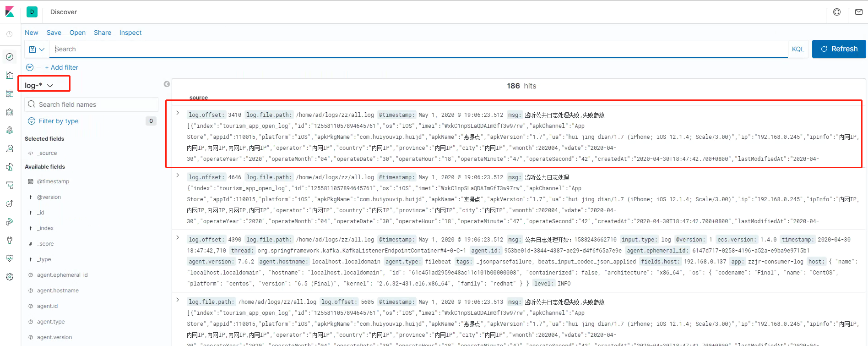Click the Share menu item

coord(103,33)
